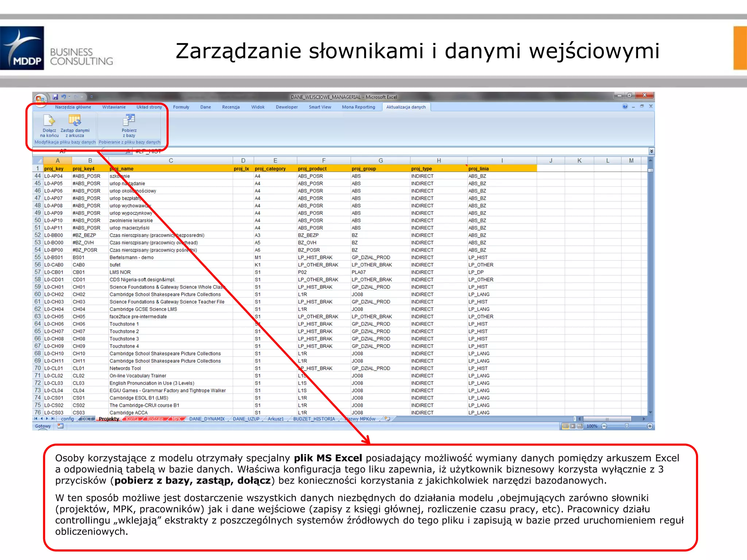Click the Name Box cell reference field
The height and width of the screenshot is (560, 747).
[66, 151]
